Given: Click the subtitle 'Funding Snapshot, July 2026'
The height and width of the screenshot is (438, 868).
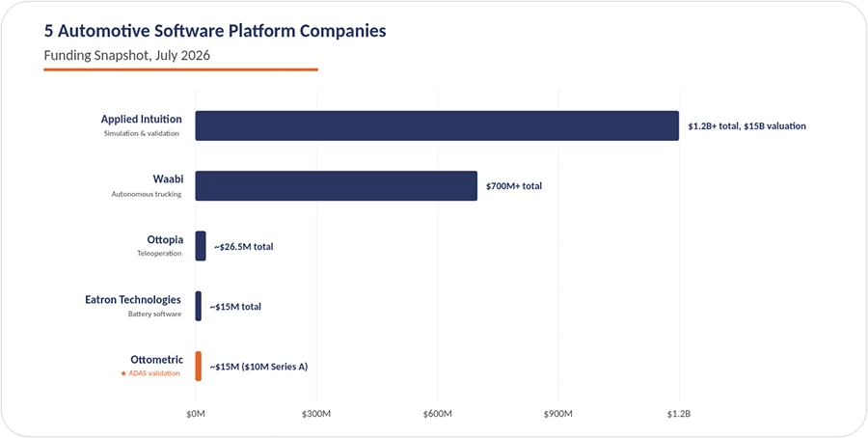Looking at the screenshot, I should click(126, 55).
